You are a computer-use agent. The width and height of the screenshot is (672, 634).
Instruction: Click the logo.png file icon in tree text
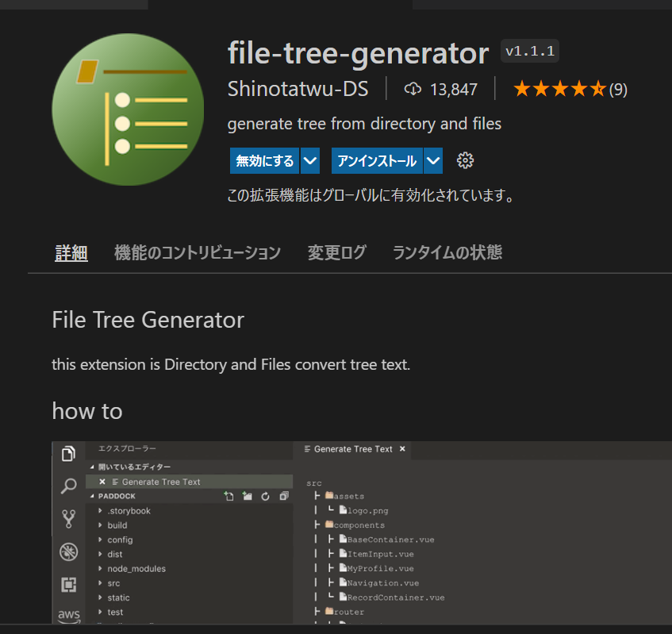343,509
